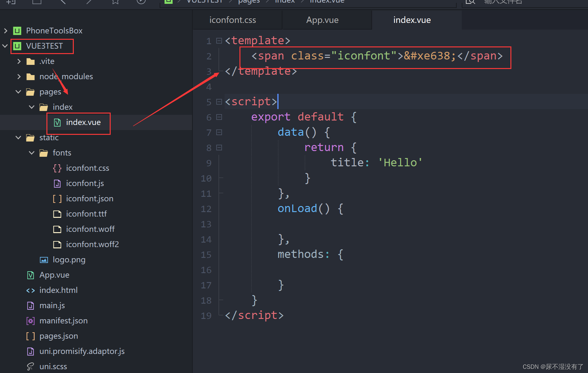Click the closing </script> tag
The height and width of the screenshot is (373, 588).
pos(254,315)
